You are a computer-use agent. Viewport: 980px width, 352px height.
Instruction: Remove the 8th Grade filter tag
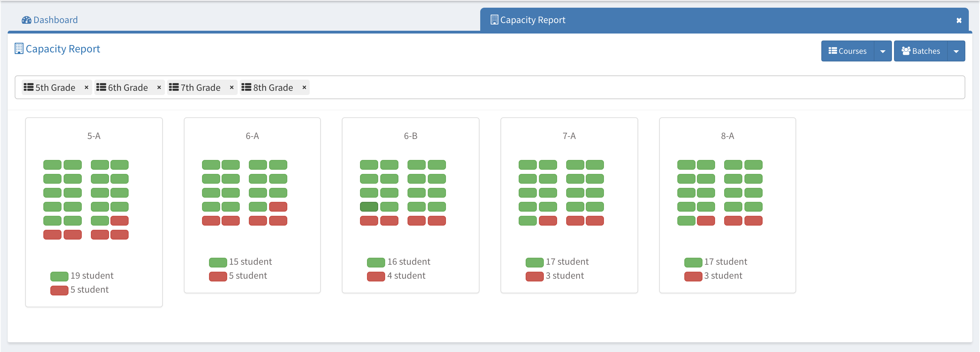[304, 87]
